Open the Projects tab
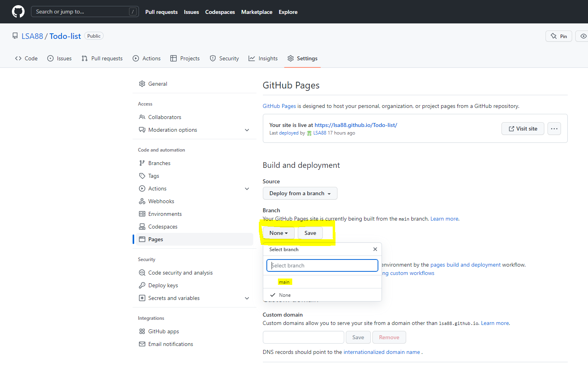 185,58
